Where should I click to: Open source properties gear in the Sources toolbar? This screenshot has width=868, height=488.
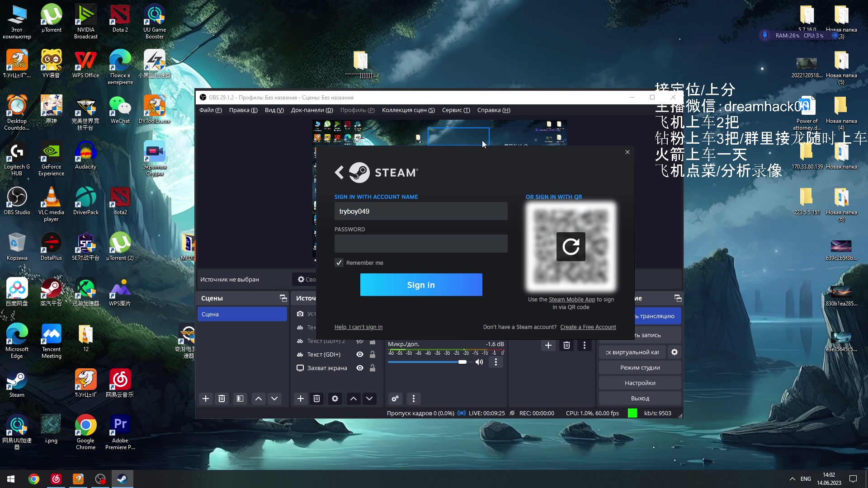[335, 399]
